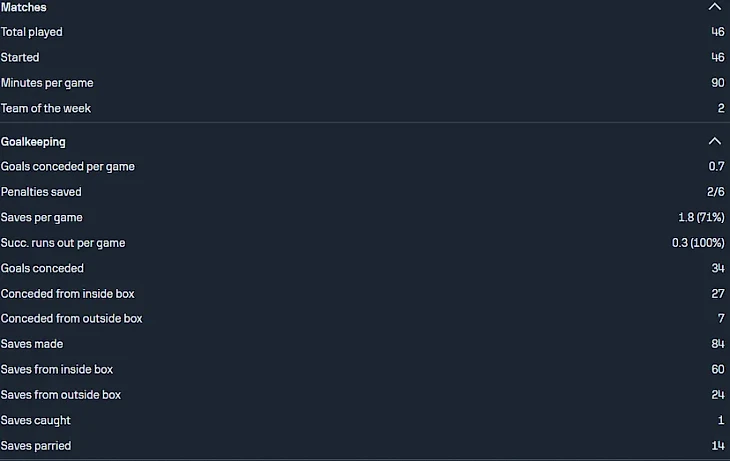This screenshot has height=461, width=730.
Task: Click the Conceded from inside box label
Action: (68, 294)
